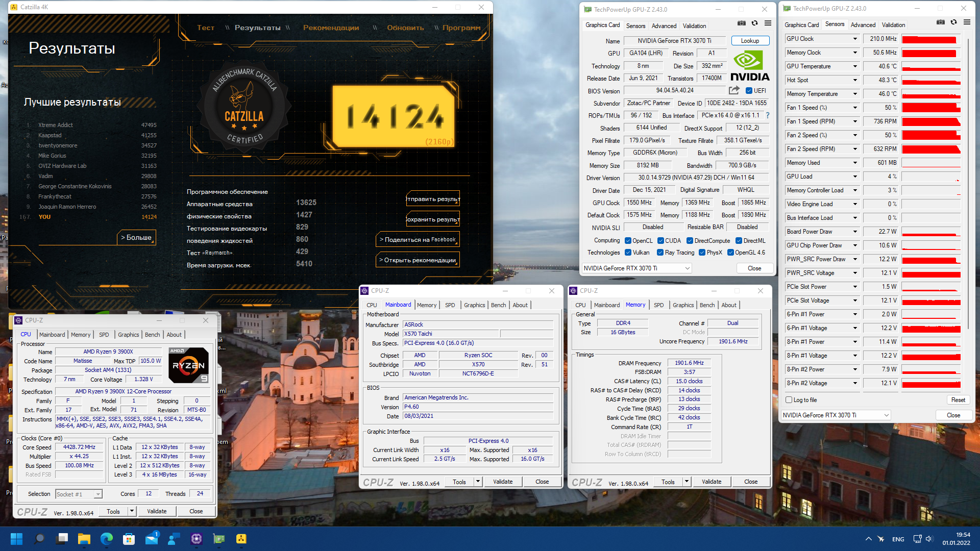Open hamburger menu in GPU-Z Graphics Card window
Viewport: 980px width, 551px height.
pos(768,23)
